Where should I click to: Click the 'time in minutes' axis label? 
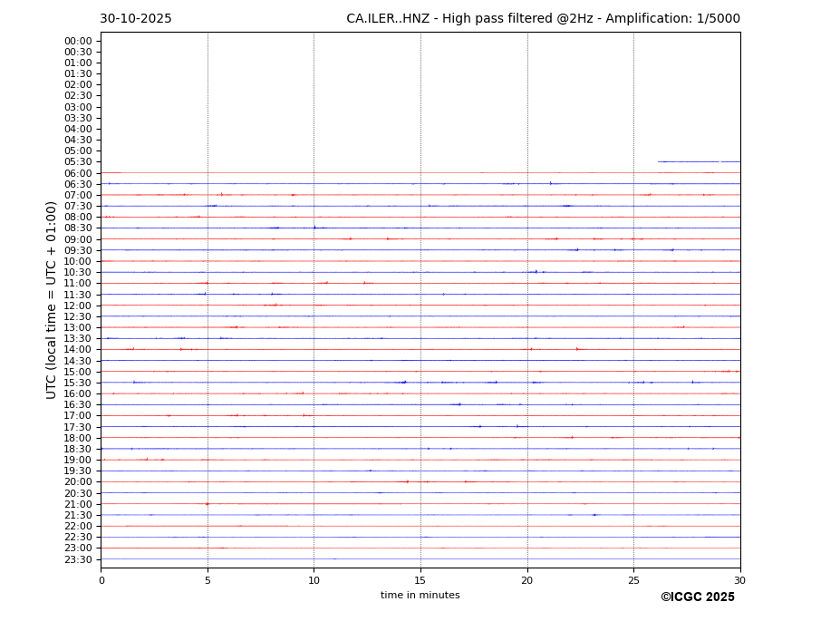tap(420, 596)
